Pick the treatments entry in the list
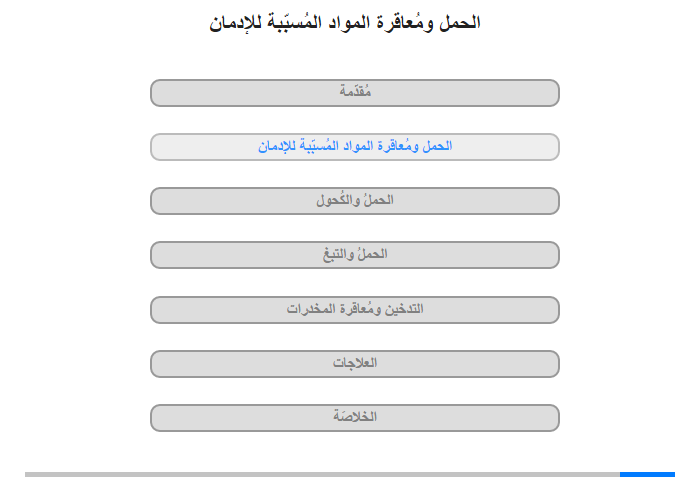 (354, 364)
